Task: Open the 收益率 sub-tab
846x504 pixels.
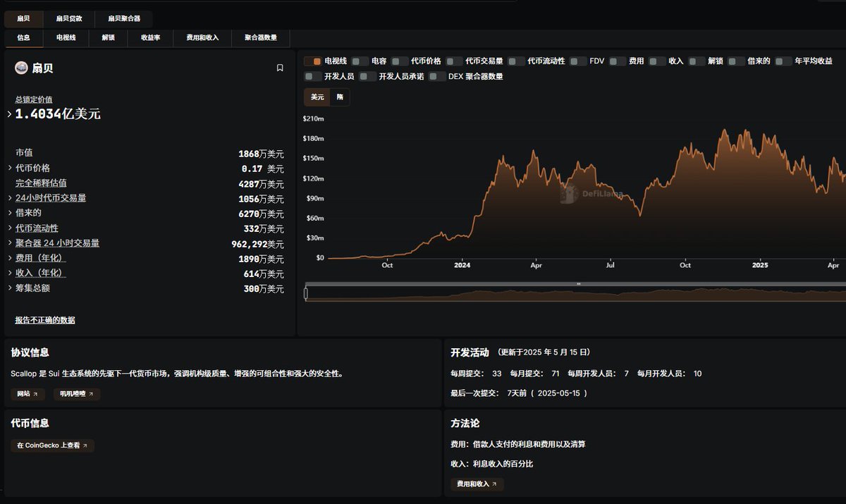Action: coord(150,37)
